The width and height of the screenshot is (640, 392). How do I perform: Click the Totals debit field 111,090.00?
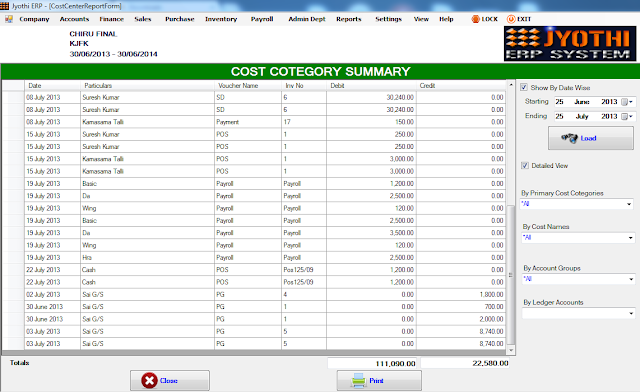pos(371,363)
